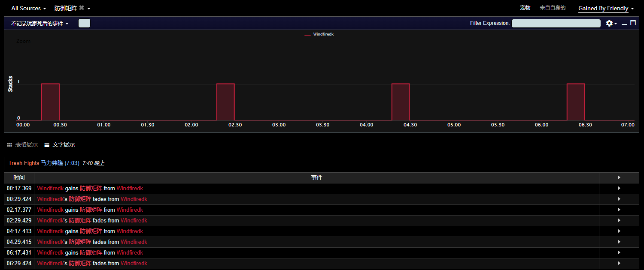Select the 宠物 tab
This screenshot has width=644, height=270.
pos(525,8)
